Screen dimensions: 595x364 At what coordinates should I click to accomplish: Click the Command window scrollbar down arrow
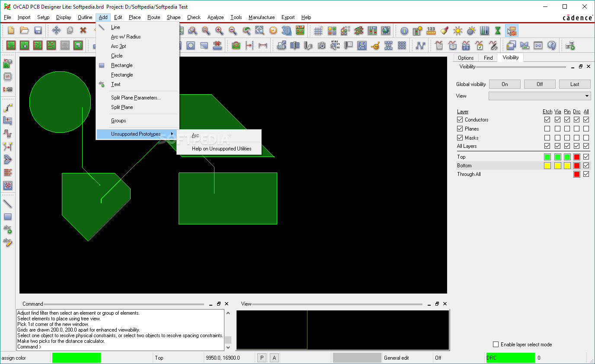coord(228,347)
